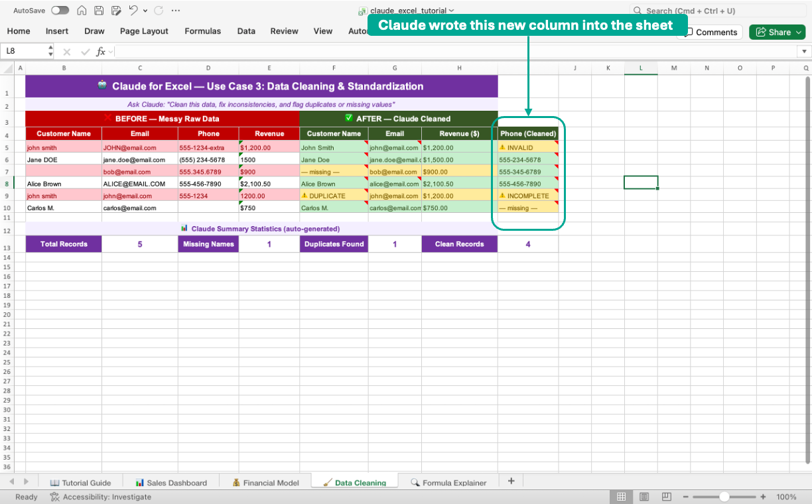Redo the last action
812x504 pixels.
(x=157, y=11)
